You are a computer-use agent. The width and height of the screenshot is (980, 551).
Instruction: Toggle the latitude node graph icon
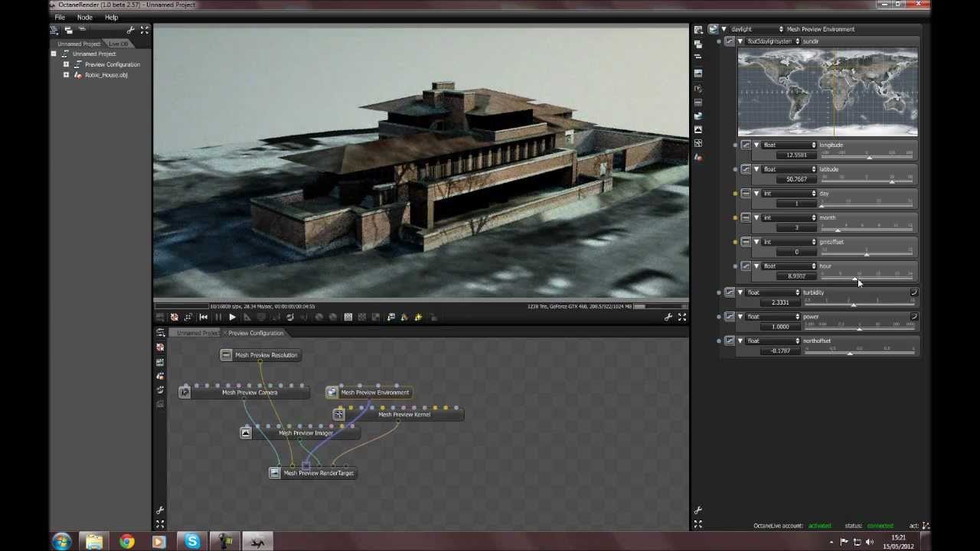tap(746, 170)
